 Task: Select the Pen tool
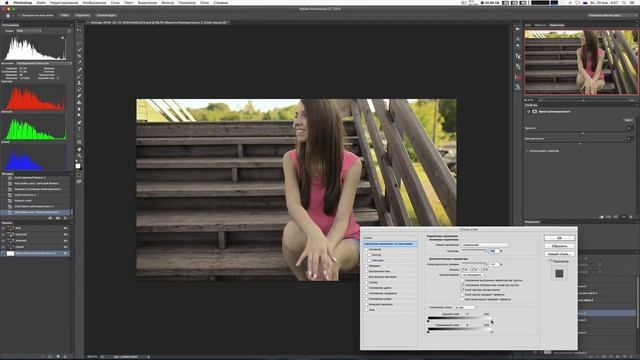[79, 122]
